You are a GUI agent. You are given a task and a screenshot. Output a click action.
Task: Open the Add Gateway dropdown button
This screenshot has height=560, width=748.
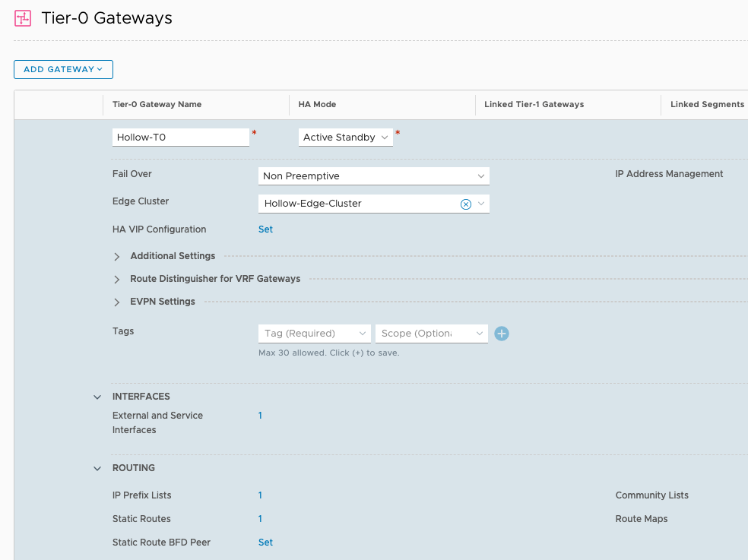(63, 69)
